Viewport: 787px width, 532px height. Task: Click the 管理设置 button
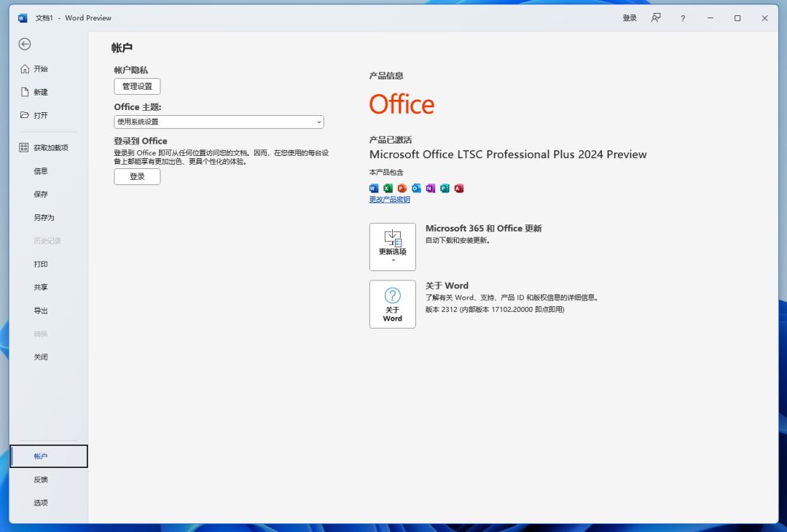click(136, 86)
